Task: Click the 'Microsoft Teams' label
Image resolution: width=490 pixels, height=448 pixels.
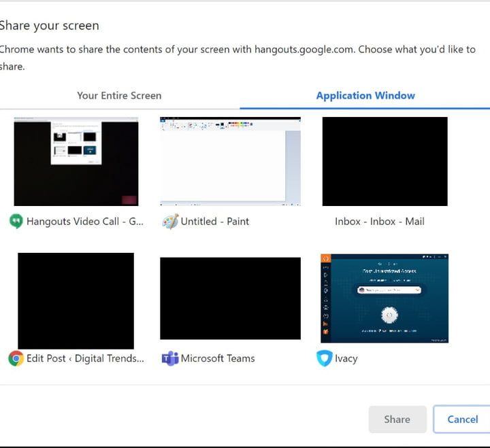Action: coord(218,358)
